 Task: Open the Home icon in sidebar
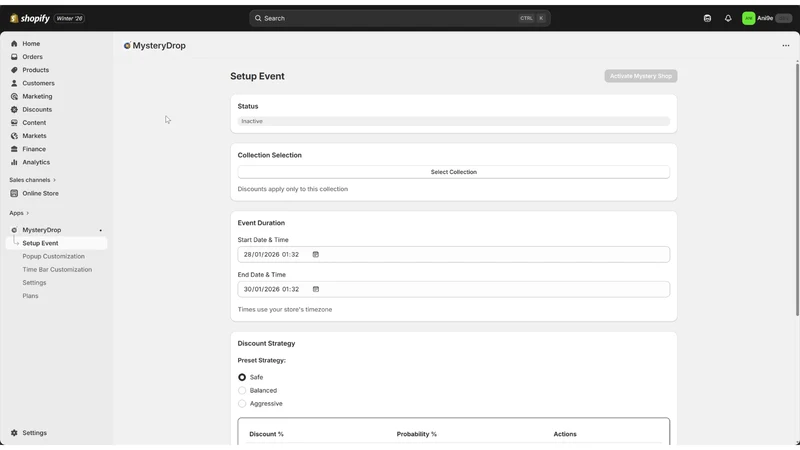14,44
